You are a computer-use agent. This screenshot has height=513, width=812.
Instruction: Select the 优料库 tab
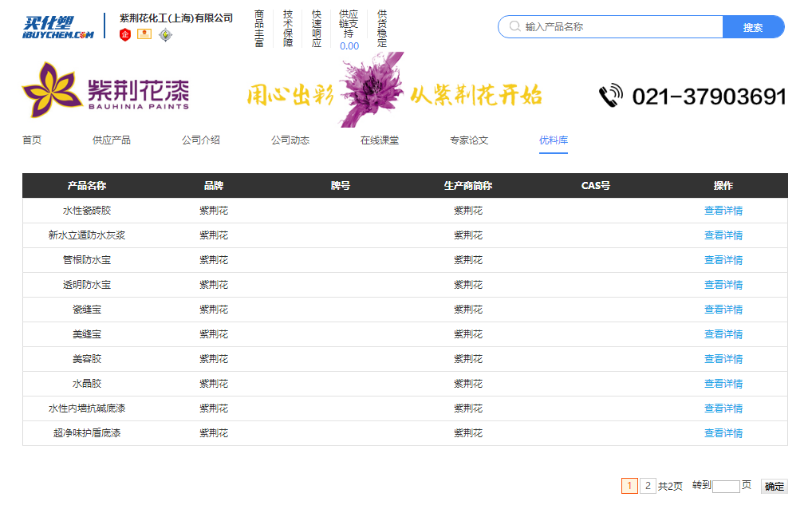click(x=554, y=140)
